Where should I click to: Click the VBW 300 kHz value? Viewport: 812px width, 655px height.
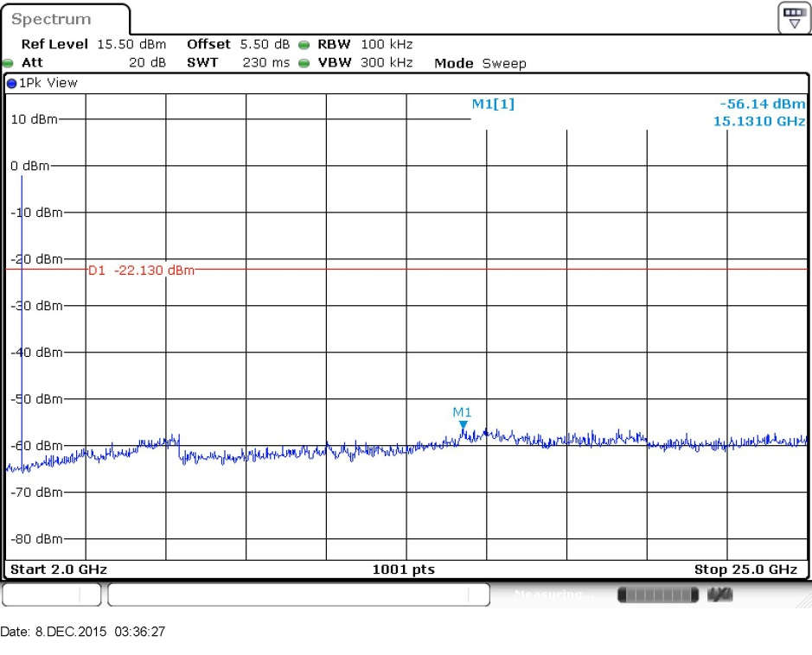(x=387, y=62)
